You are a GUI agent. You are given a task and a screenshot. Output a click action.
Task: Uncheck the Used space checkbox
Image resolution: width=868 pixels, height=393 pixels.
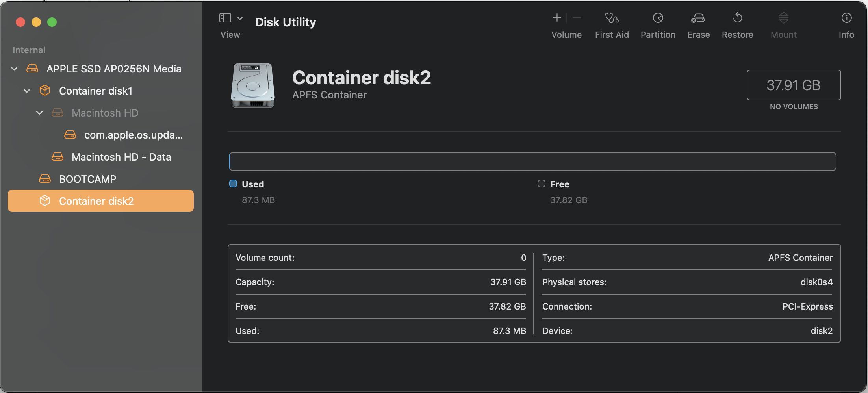click(x=233, y=184)
